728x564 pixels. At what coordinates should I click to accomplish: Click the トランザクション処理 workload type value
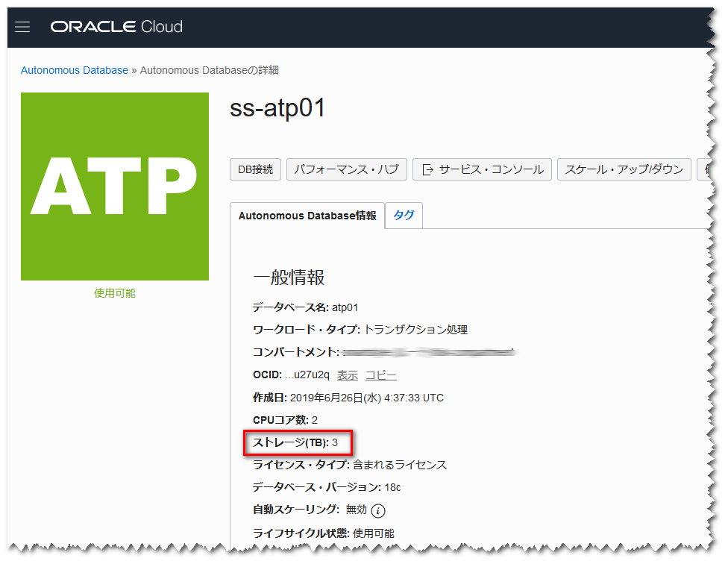click(415, 330)
